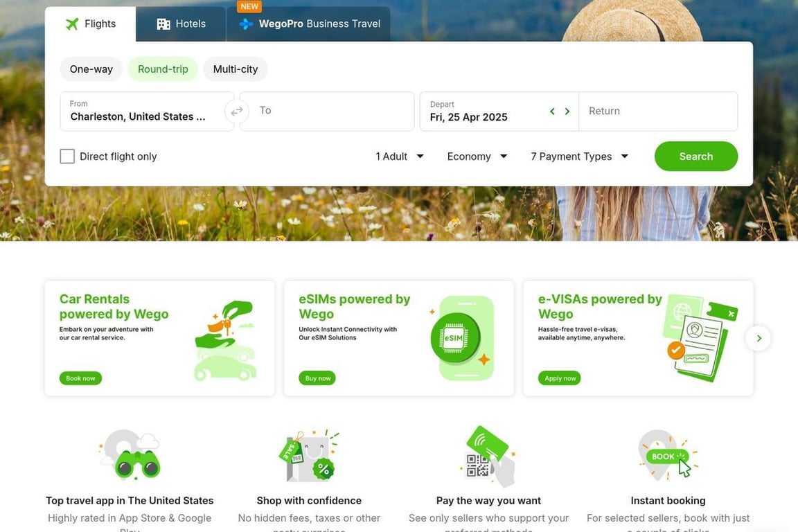Click 'Instant booking' text
This screenshot has height=532, width=798.
click(668, 500)
